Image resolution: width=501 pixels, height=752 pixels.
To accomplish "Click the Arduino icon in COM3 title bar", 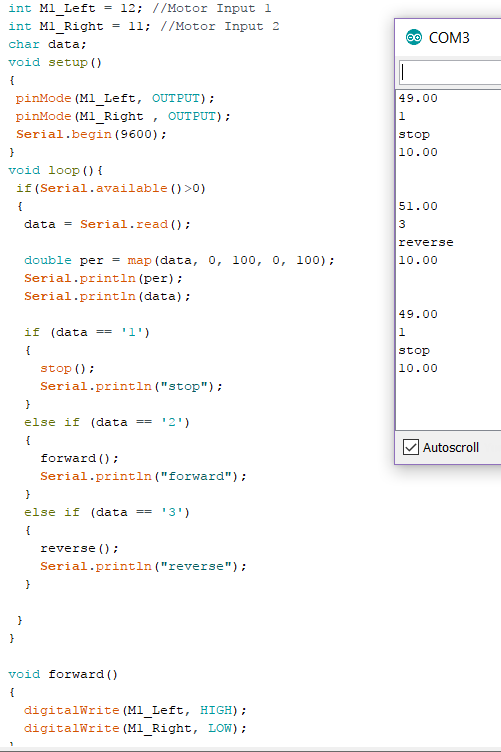I will pos(414,37).
